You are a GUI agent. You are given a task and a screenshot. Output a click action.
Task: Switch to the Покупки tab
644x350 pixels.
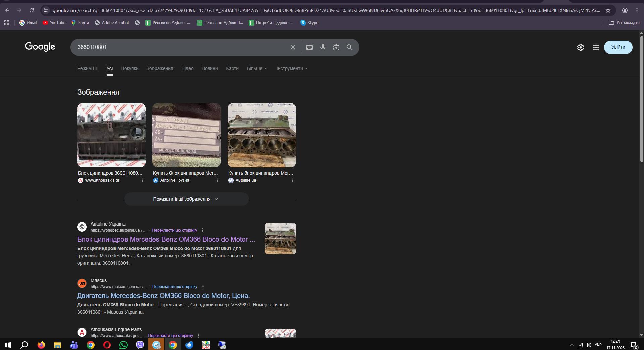point(130,68)
